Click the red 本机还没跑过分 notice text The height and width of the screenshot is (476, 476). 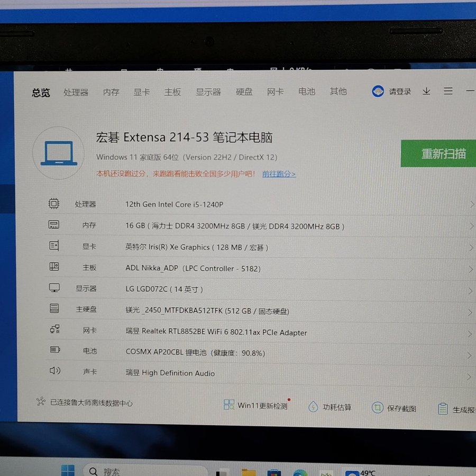(176, 173)
